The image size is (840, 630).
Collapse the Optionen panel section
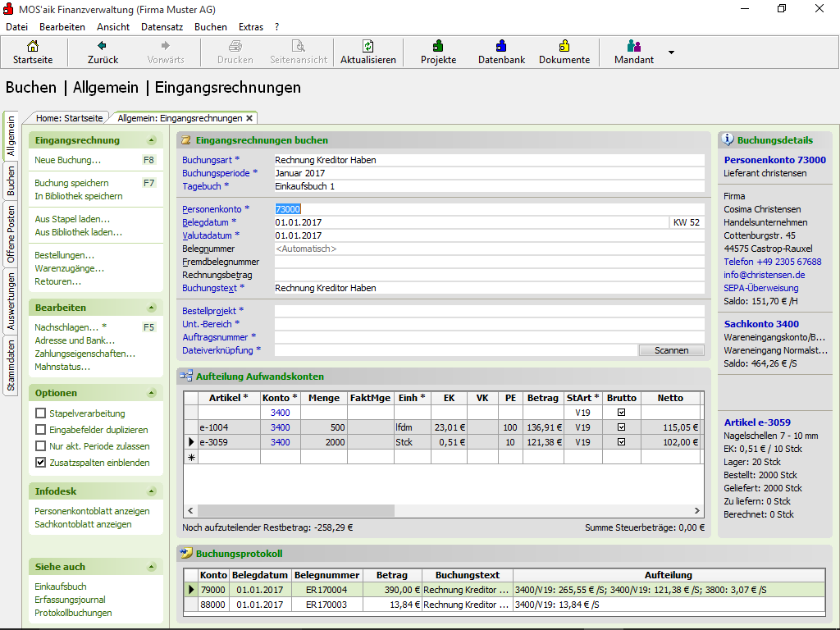pyautogui.click(x=152, y=394)
